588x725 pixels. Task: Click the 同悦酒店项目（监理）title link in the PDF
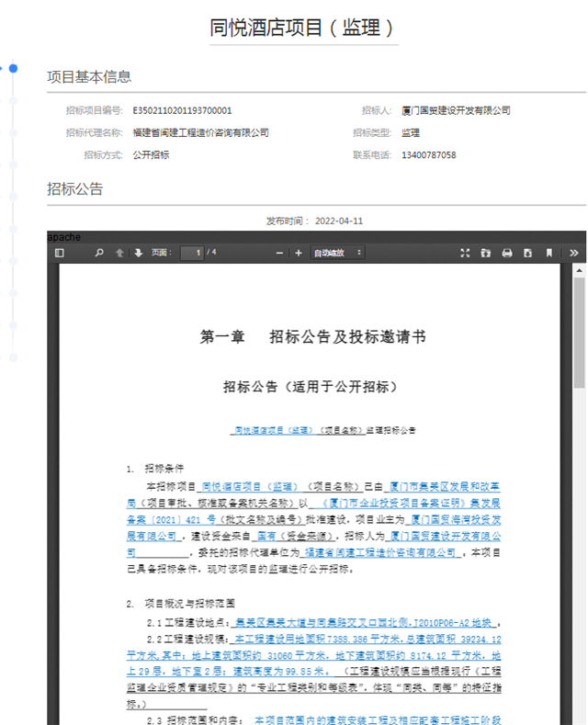click(x=274, y=430)
